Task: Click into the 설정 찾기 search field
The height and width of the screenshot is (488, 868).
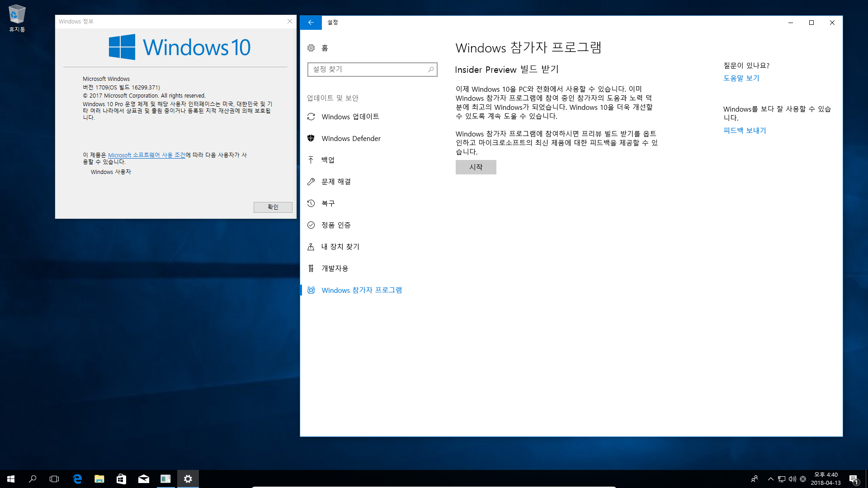Action: (x=372, y=69)
